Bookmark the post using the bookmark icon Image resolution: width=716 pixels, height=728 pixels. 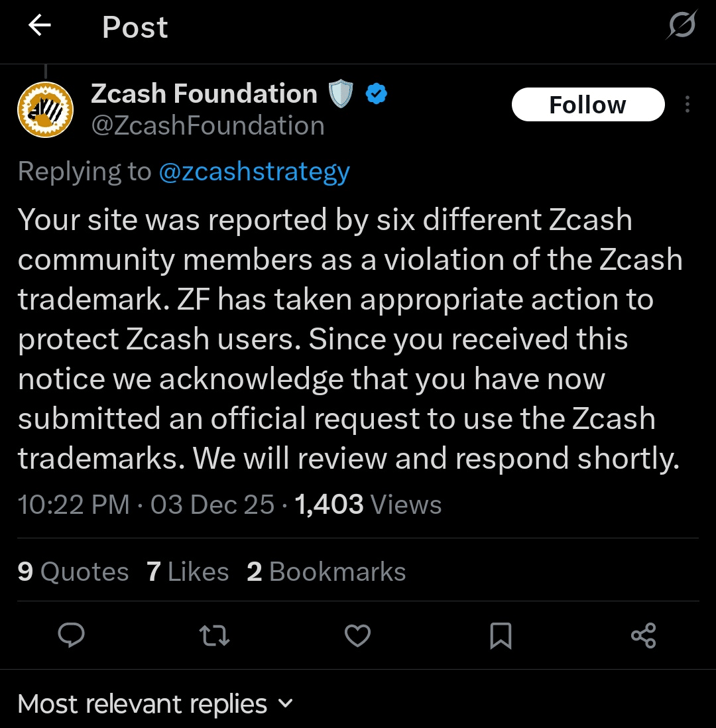coord(501,636)
